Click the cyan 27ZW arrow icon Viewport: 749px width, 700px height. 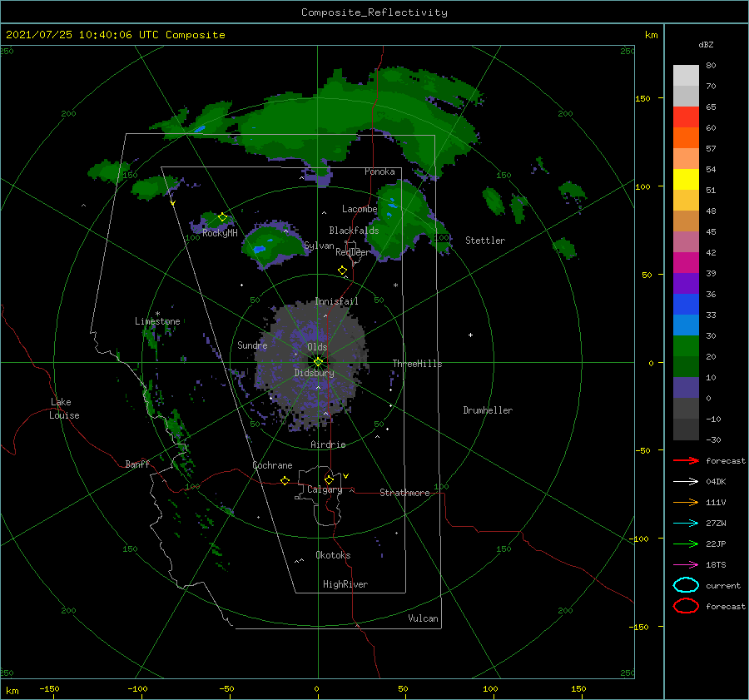coord(686,524)
